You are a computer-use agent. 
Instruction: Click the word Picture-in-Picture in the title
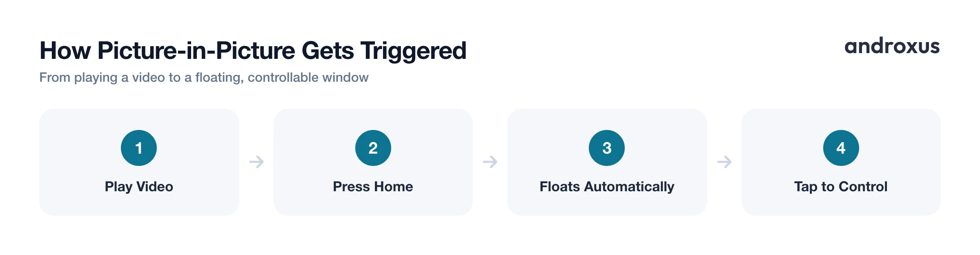196,51
